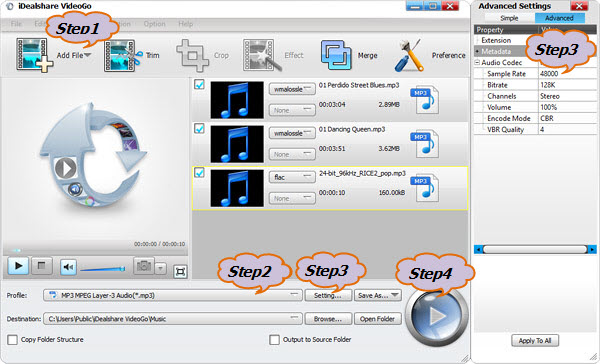The image size is (600, 364).
Task: Uncheck 24-bit_96kHz_RICE2_pop.mp3 checkbox
Action: pos(199,173)
